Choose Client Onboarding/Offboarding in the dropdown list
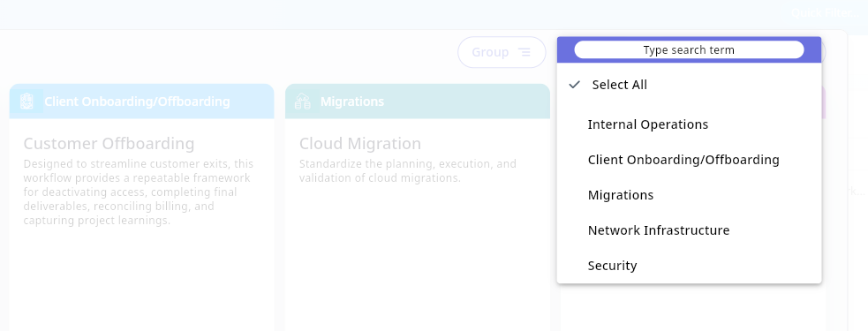Image resolution: width=868 pixels, height=331 pixels. pos(690,160)
